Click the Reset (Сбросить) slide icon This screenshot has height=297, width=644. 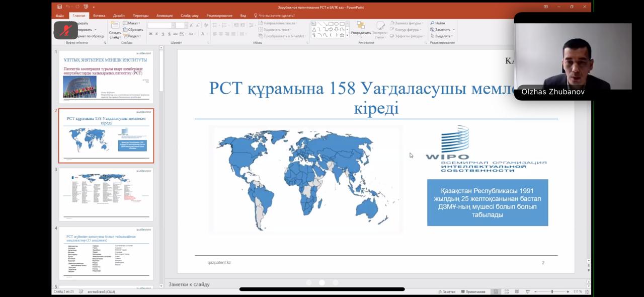133,30
